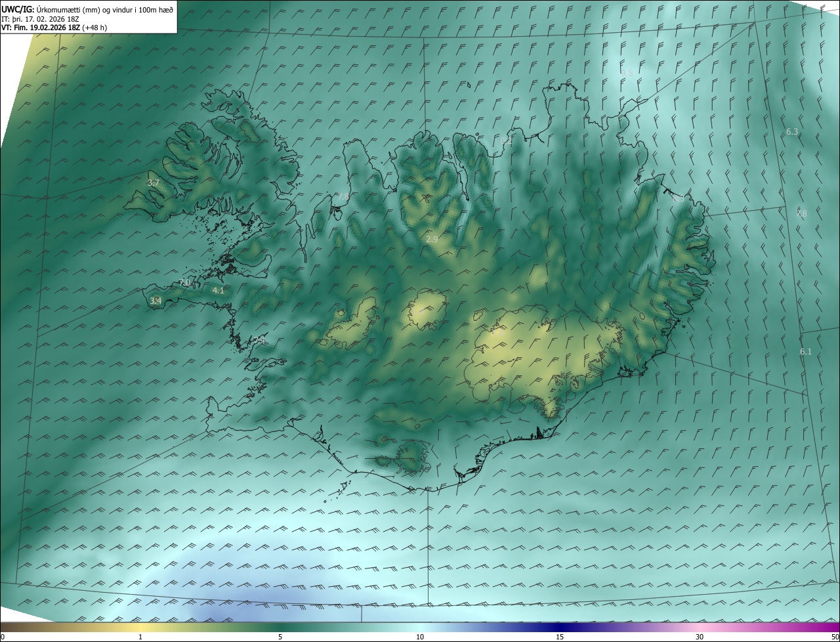Click the 9.5 value north of Iceland
This screenshot has height=642, width=840.
627,74
